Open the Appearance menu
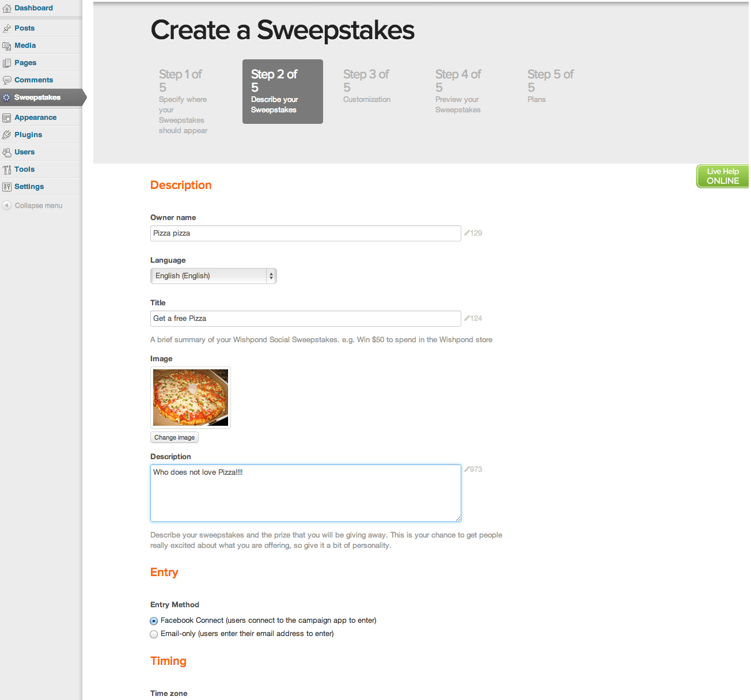 [36, 118]
